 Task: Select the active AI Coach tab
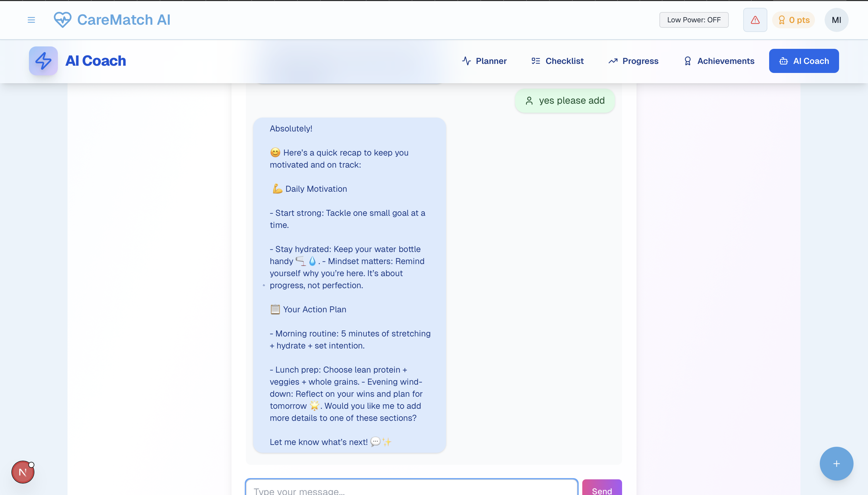(x=804, y=61)
